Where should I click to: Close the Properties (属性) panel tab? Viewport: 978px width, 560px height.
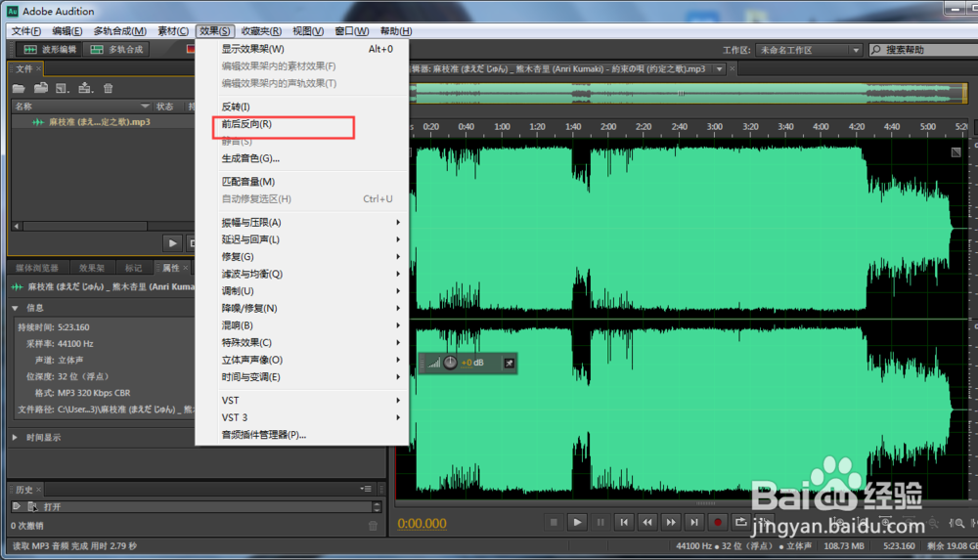click(185, 268)
